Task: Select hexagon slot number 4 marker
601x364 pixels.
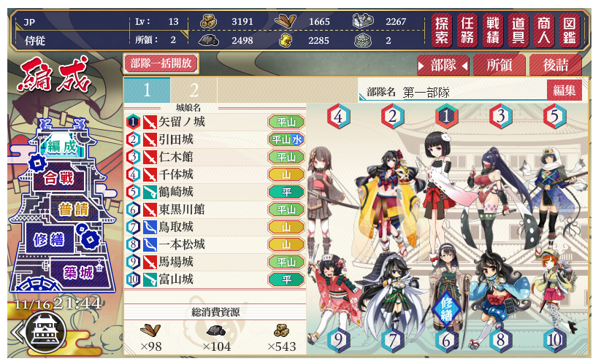Action: coord(338,117)
